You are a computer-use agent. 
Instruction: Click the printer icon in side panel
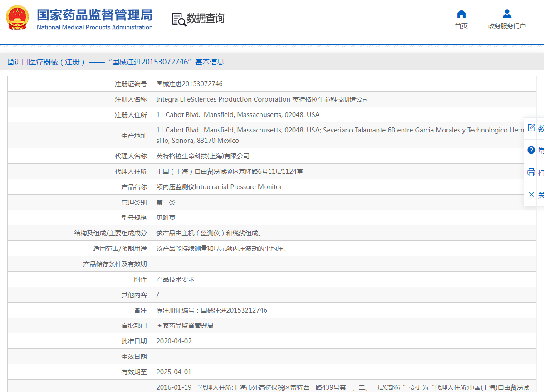tap(531, 172)
